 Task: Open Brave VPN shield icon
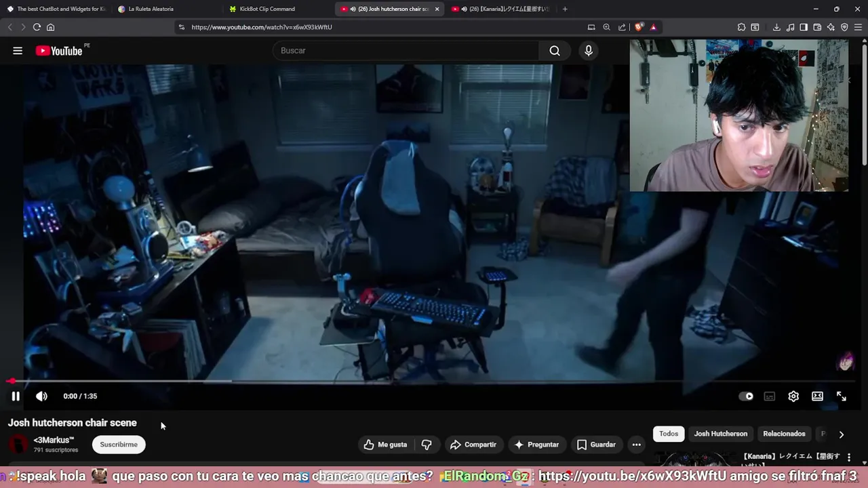click(x=844, y=27)
